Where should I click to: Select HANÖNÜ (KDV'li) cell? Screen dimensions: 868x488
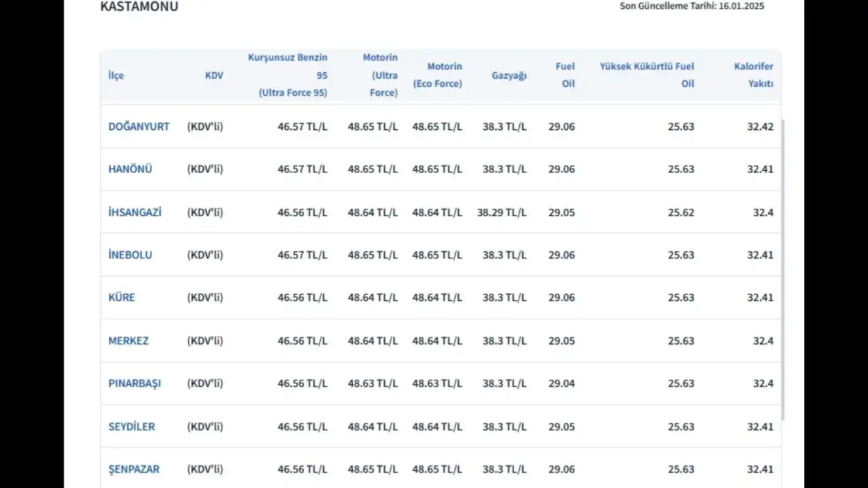click(x=205, y=169)
